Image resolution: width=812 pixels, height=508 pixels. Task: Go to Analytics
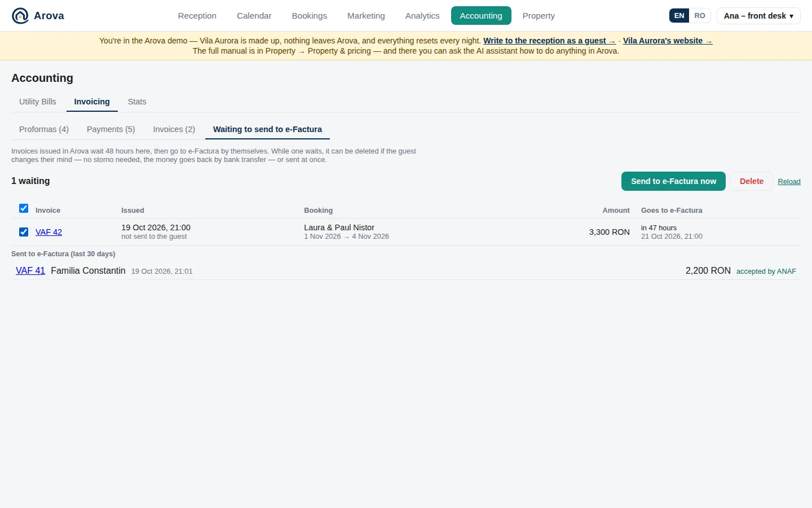[x=422, y=16]
